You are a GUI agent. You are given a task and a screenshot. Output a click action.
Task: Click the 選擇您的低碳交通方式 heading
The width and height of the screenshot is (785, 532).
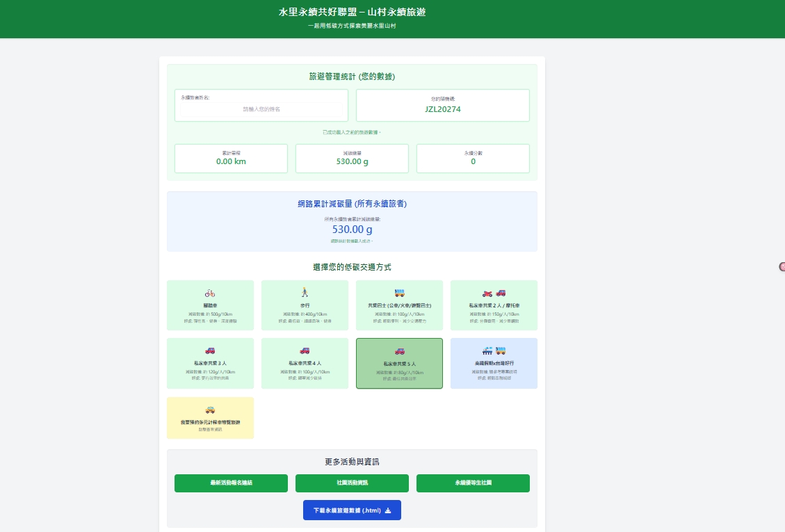(352, 267)
